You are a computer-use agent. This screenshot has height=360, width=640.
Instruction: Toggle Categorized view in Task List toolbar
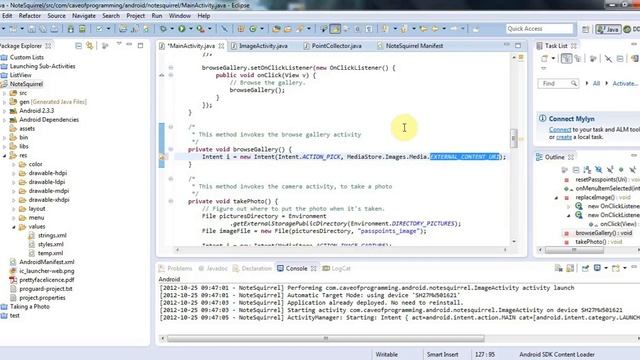[567, 59]
